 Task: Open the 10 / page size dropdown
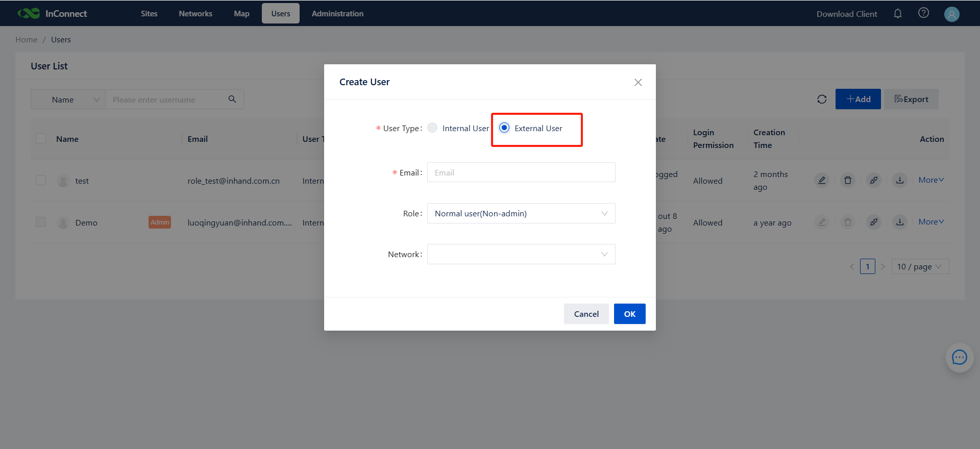tap(919, 266)
